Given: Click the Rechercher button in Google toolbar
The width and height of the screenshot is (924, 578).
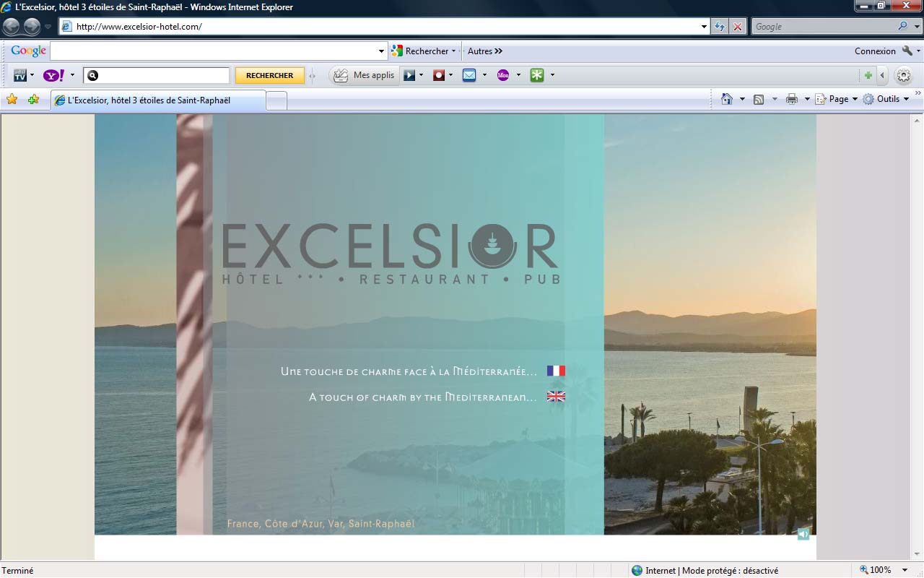Looking at the screenshot, I should 423,51.
